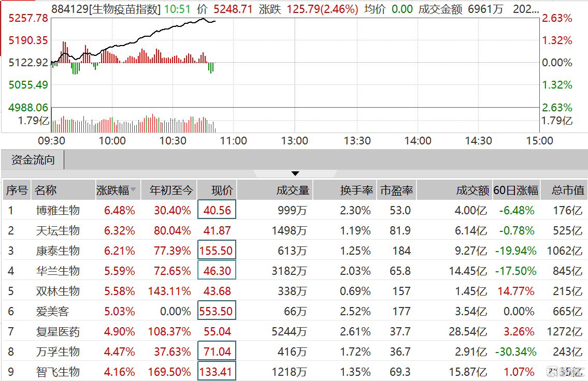The height and width of the screenshot is (381, 588).
Task: Click the -30.34% 60-day change cell
Action: click(x=516, y=352)
